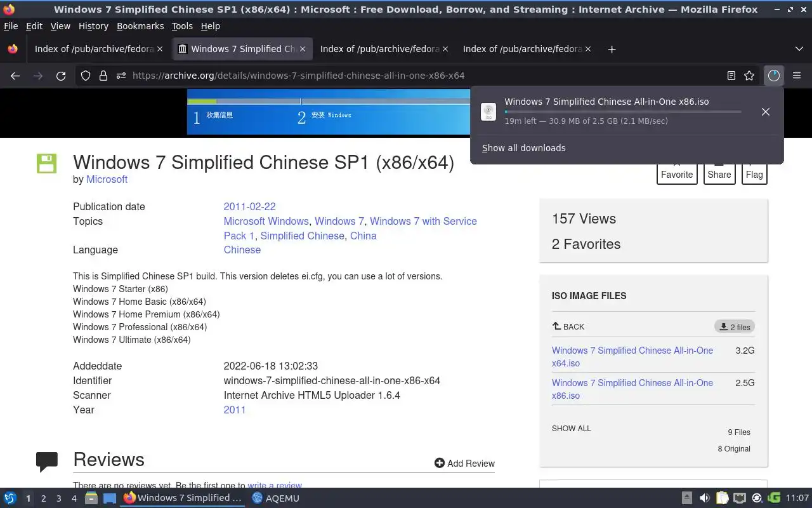Open the Help menu
Screen dimensions: 812x508
tap(210, 26)
